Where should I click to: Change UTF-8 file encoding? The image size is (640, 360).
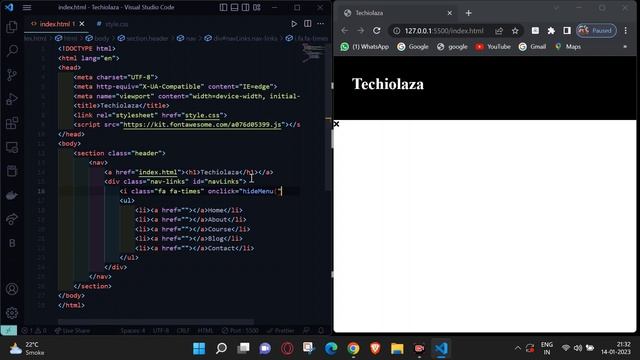coord(161,331)
